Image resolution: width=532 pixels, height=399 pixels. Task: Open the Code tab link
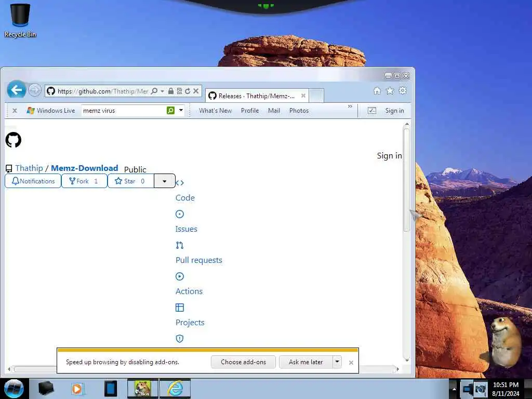[185, 198]
